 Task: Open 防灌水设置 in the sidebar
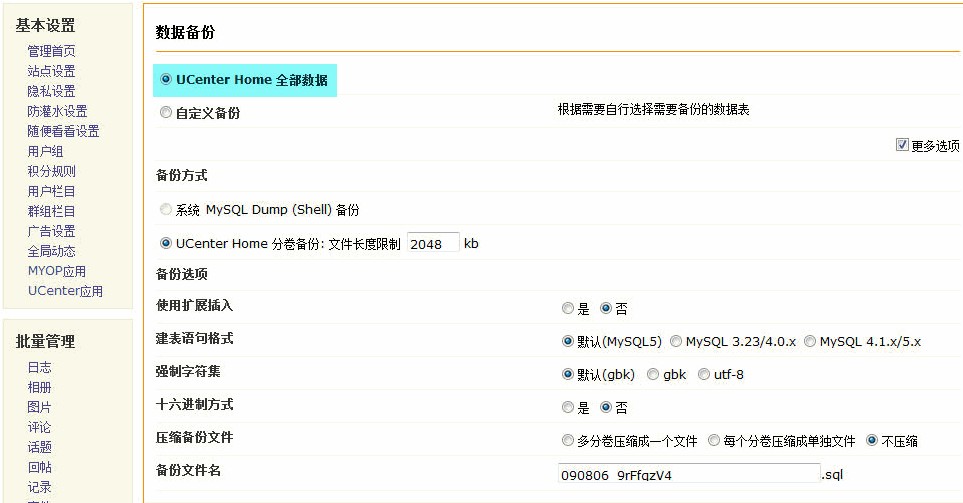pyautogui.click(x=57, y=111)
